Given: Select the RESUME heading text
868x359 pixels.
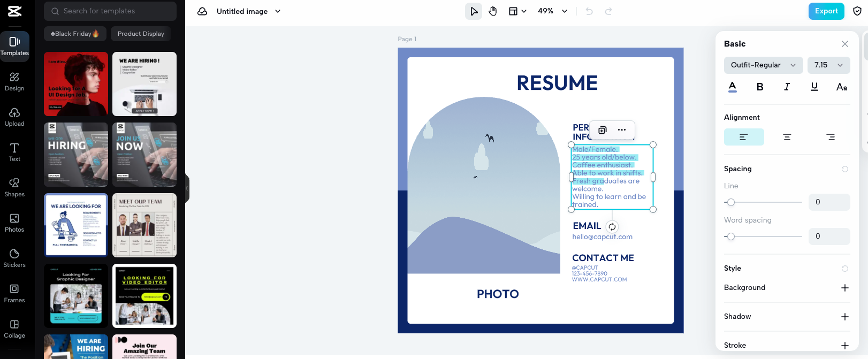Looking at the screenshot, I should tap(557, 83).
